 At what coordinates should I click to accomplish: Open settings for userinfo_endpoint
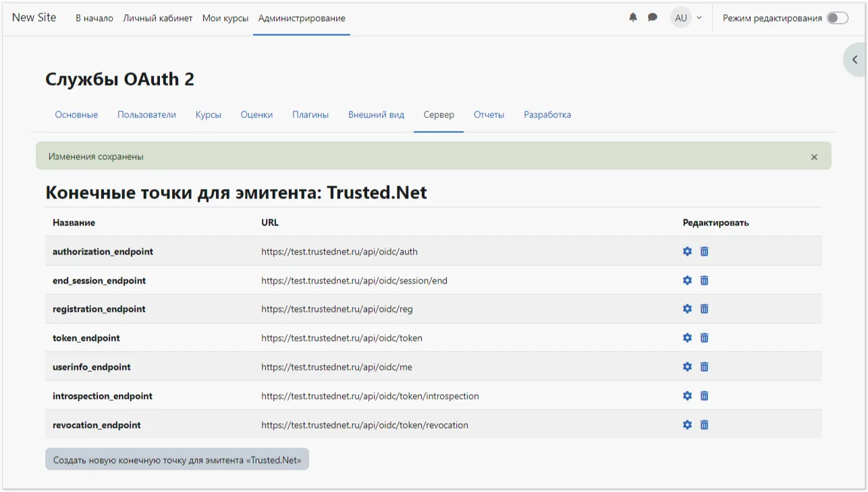[x=687, y=366]
